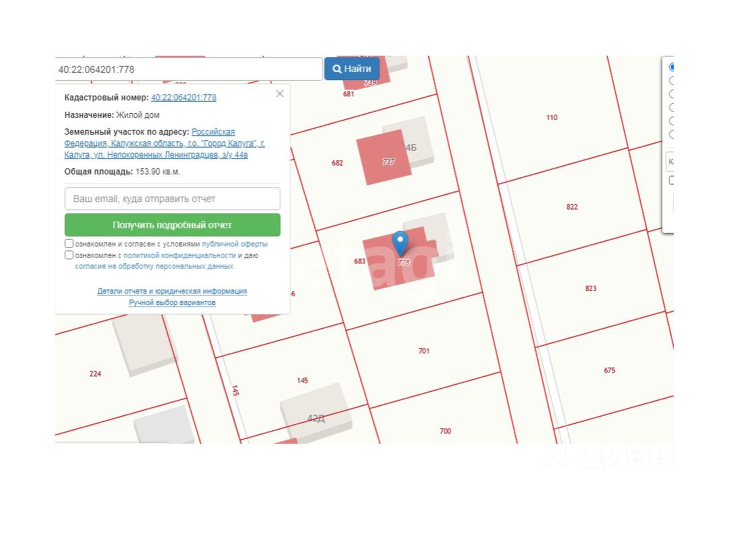Select building 737 on the map

pos(383,157)
